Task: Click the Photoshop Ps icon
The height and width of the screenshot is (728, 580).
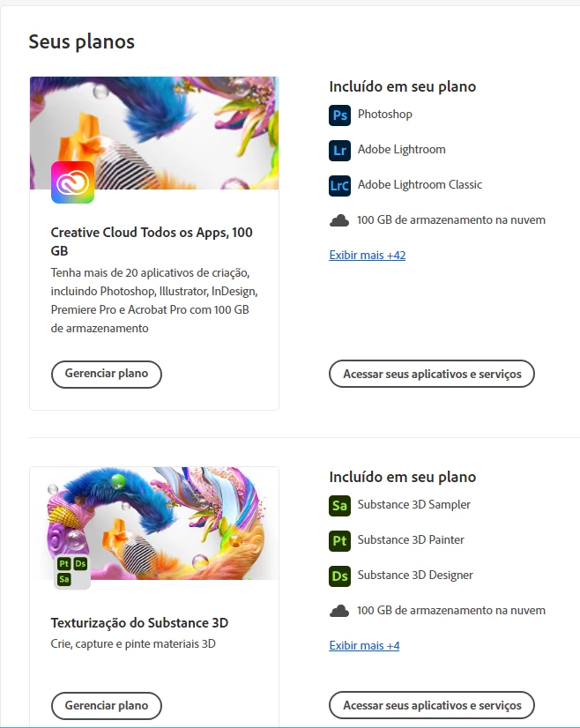Action: [339, 115]
